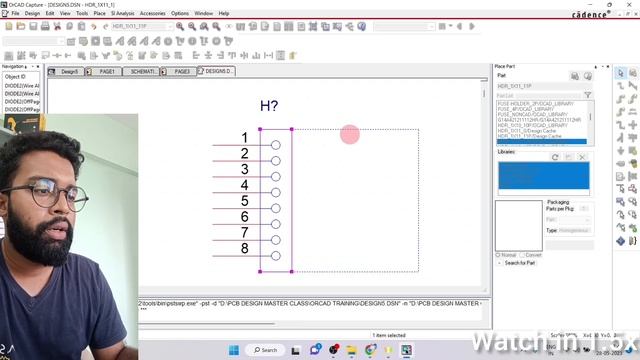Select the Convert radio button

click(x=522, y=255)
